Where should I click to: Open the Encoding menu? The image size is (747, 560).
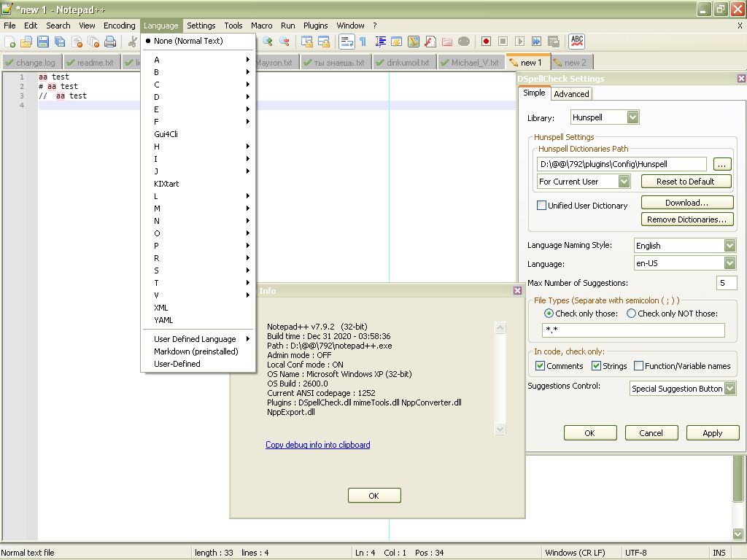click(119, 26)
